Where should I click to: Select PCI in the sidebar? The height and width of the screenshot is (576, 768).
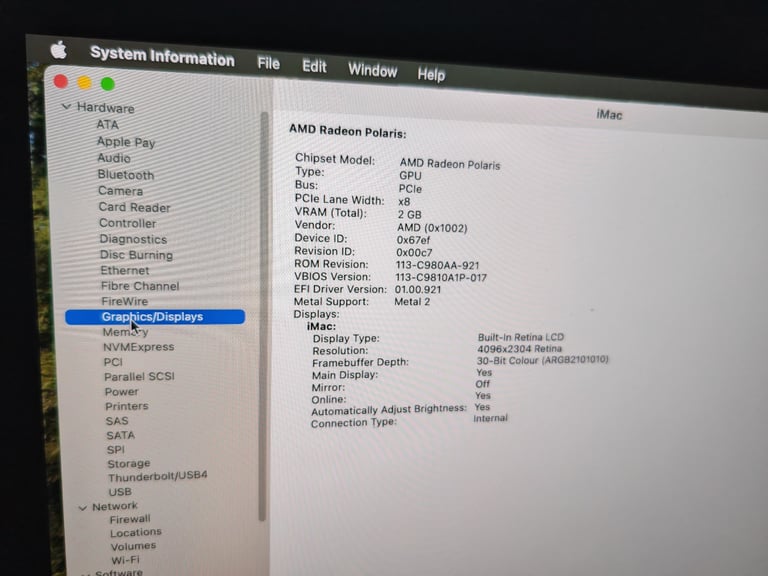(x=113, y=361)
